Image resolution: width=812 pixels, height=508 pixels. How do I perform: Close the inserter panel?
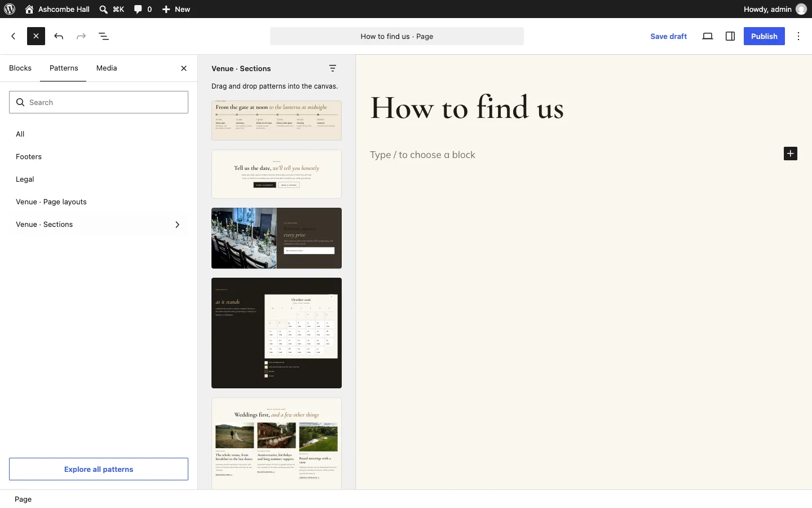point(184,68)
